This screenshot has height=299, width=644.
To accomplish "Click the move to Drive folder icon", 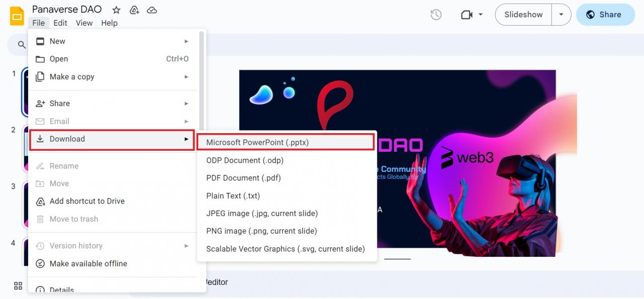I will [134, 10].
